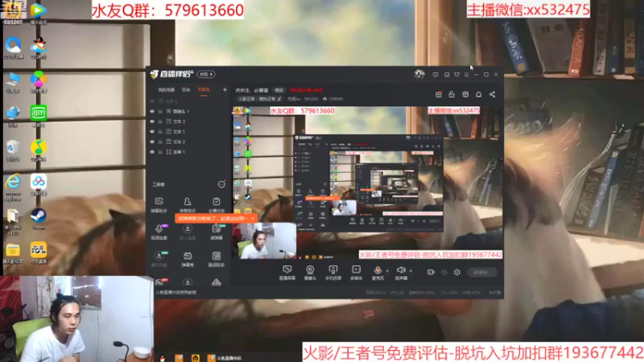Add a 手机投屏 phone mirroring source
Screen dimensions: 644x362
(333, 273)
